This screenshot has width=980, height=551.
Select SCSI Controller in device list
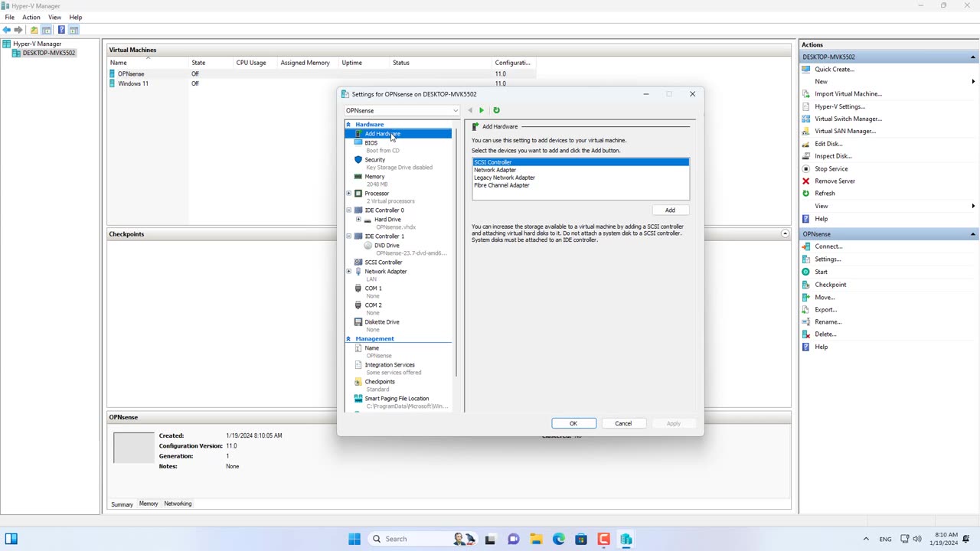pyautogui.click(x=580, y=162)
